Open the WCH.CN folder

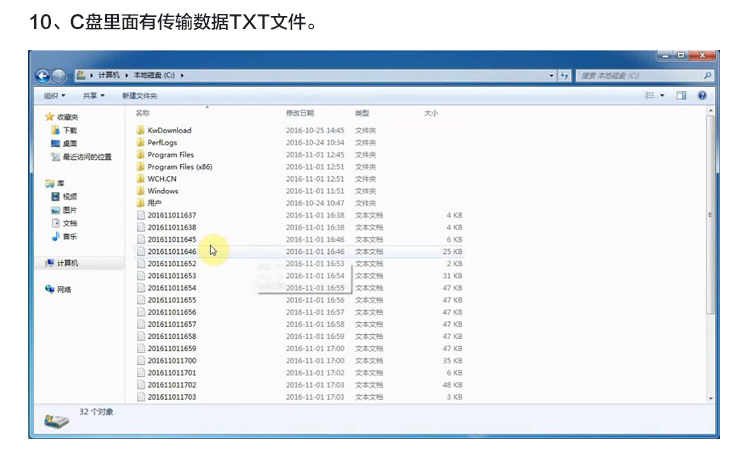click(162, 179)
